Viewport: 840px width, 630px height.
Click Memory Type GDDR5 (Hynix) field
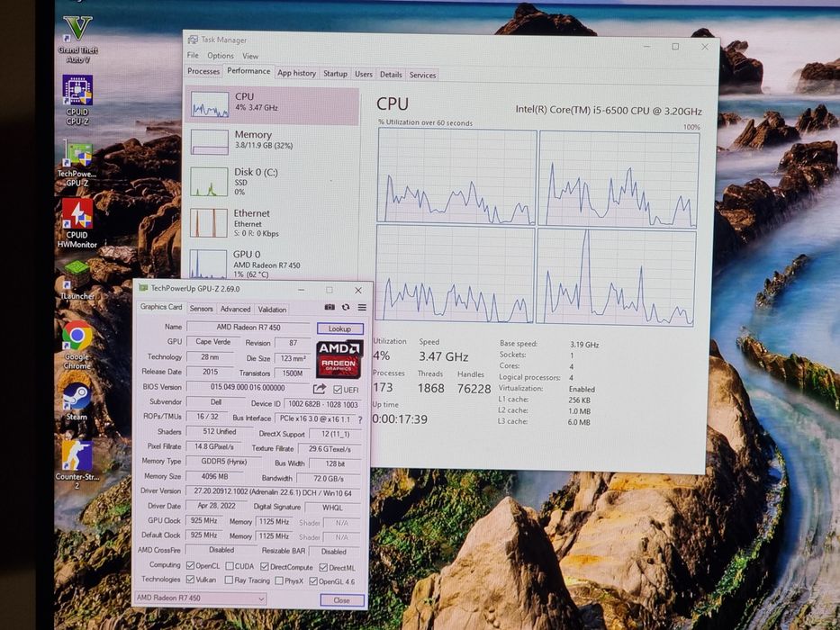point(224,461)
